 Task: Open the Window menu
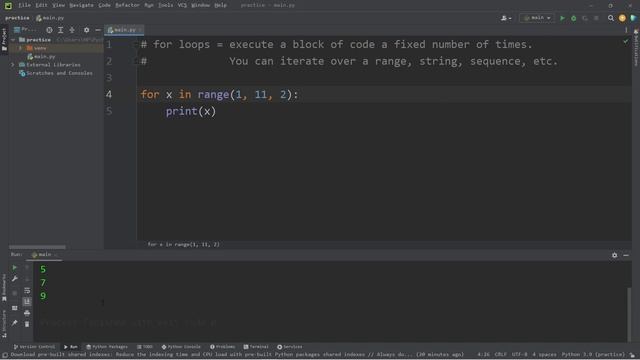point(200,5)
